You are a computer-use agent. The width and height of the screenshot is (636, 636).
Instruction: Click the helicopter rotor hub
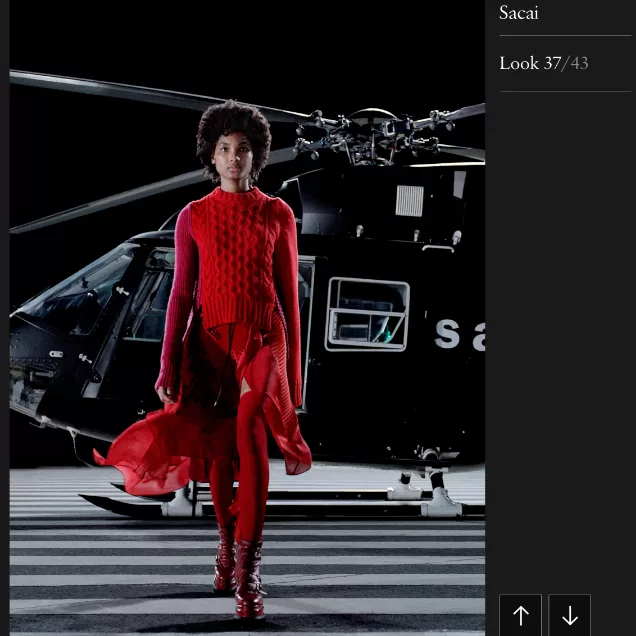click(372, 133)
